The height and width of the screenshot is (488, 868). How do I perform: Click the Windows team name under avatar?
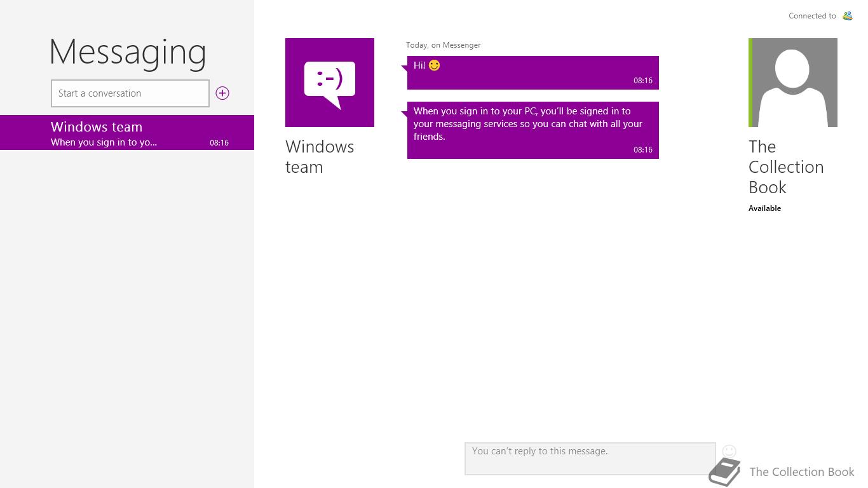(320, 157)
